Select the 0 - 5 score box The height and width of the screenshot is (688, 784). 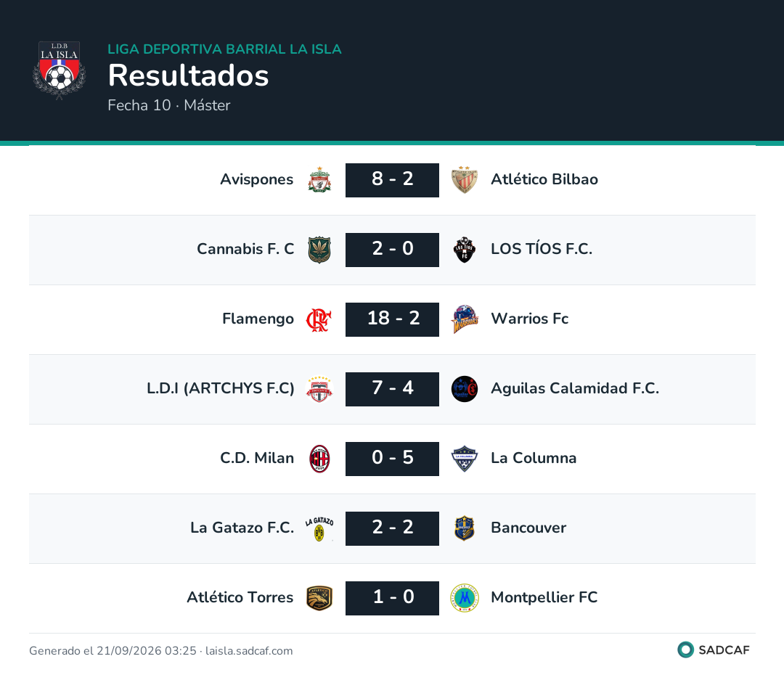tap(392, 459)
